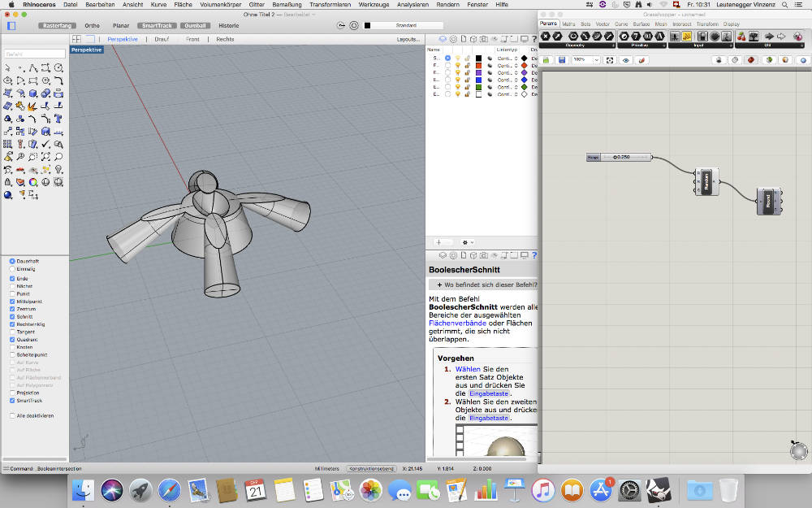The image size is (812, 508).
Task: Open the Transformieren menu
Action: click(330, 4)
